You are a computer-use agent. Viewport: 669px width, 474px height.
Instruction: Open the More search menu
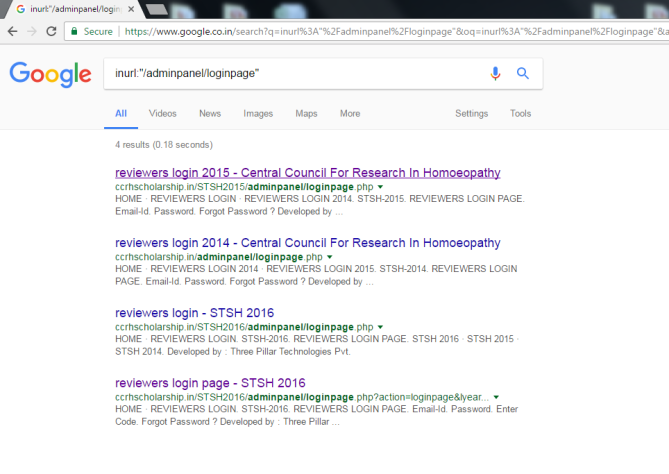coord(350,113)
